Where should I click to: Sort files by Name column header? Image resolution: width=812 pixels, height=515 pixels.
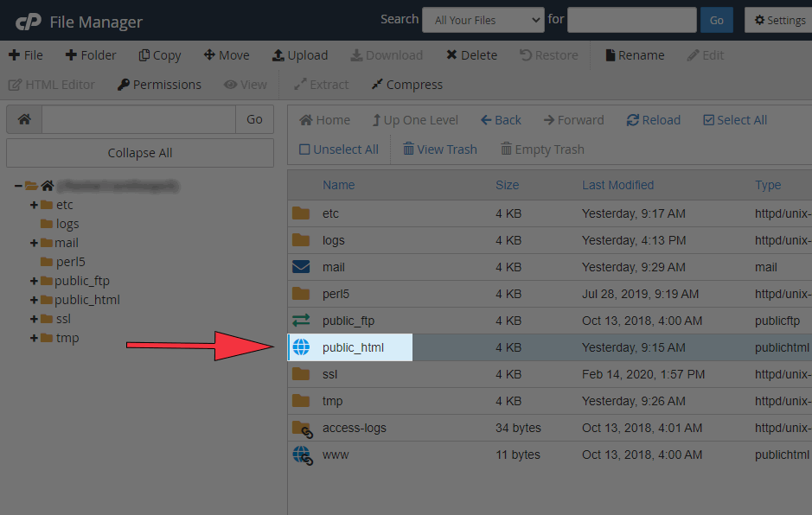[x=338, y=185]
